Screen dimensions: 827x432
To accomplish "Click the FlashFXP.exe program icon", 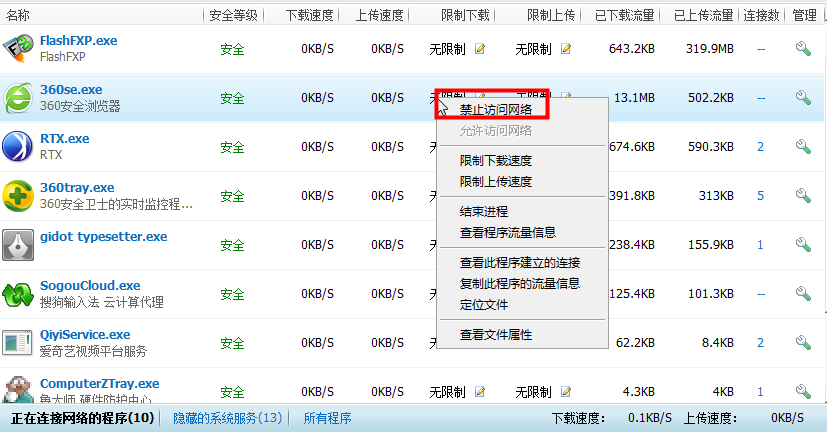I will 17,49.
